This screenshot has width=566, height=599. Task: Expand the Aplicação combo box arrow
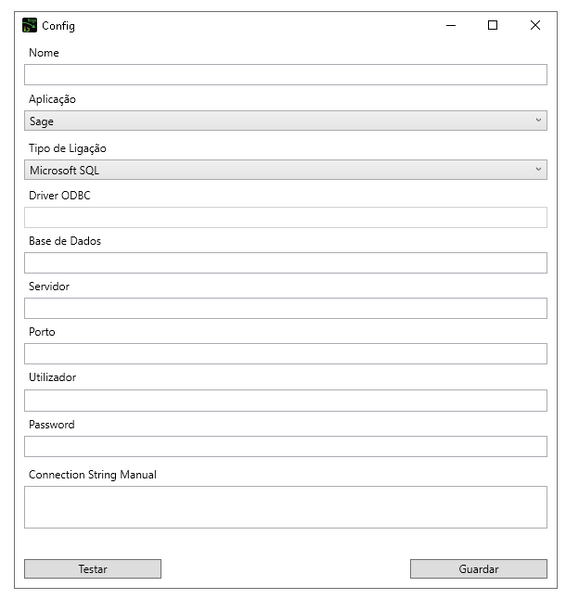coord(538,120)
